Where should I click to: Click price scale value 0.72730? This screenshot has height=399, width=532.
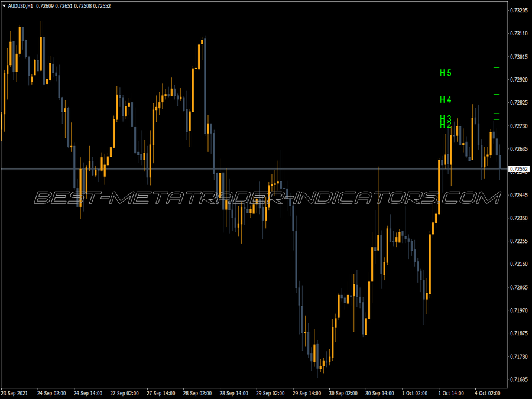click(519, 126)
